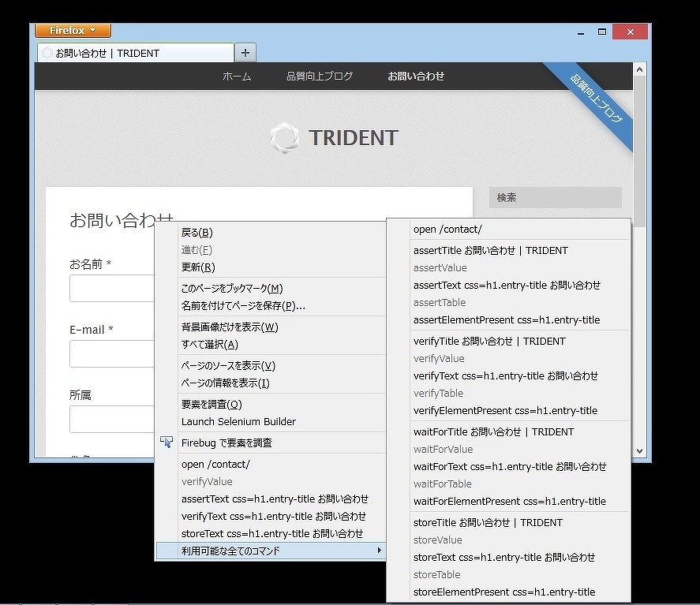Select the open /contact/ Selenium command
Viewport: 700px width, 605px height.
442,229
